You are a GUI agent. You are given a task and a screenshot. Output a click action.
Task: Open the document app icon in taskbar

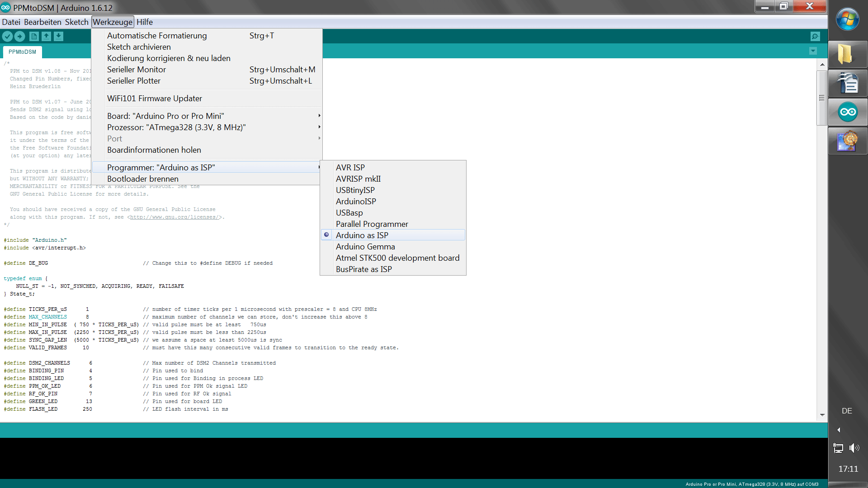(848, 83)
